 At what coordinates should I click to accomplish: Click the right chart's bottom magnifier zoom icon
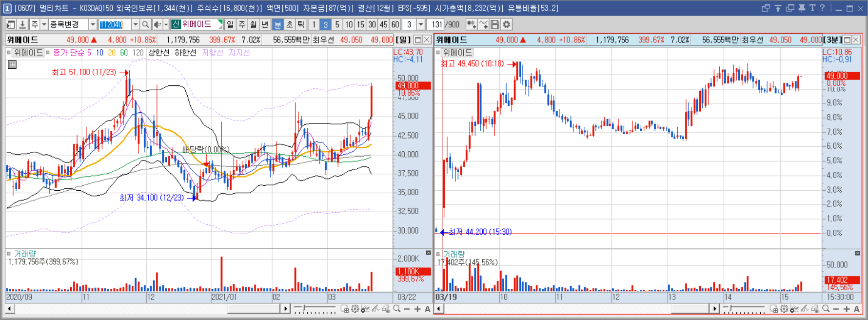(826, 309)
